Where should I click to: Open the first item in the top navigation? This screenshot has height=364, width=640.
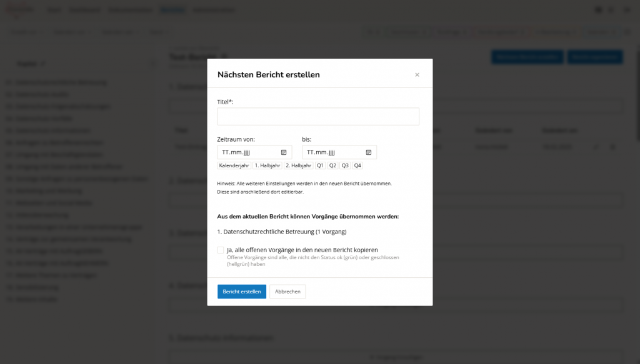54,9
